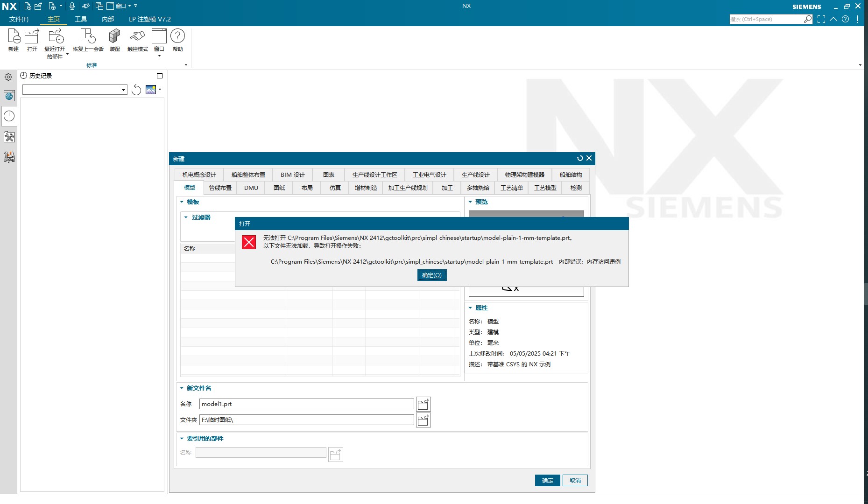Click 确定(O) in the 打开 error dialog

click(x=432, y=275)
